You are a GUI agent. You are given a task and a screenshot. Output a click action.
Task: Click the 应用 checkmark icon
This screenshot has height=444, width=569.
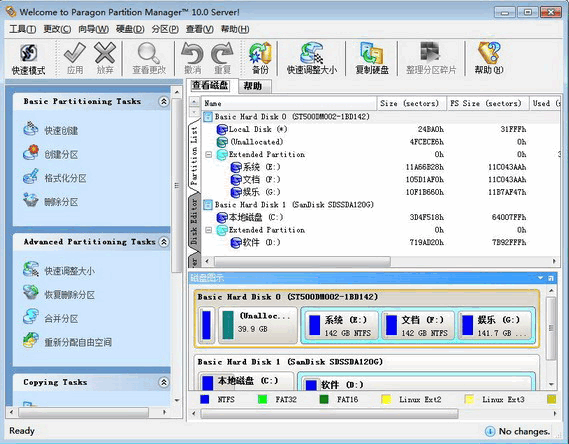click(x=74, y=53)
